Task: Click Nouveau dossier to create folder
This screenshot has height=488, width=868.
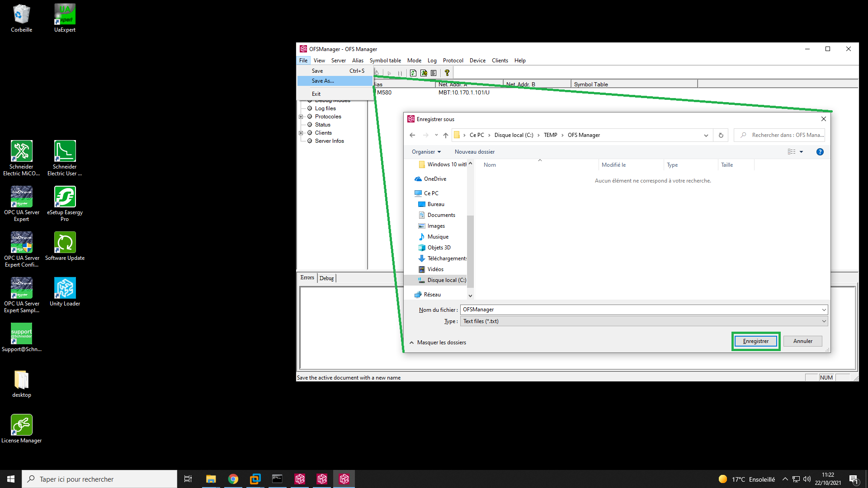Action: [475, 152]
